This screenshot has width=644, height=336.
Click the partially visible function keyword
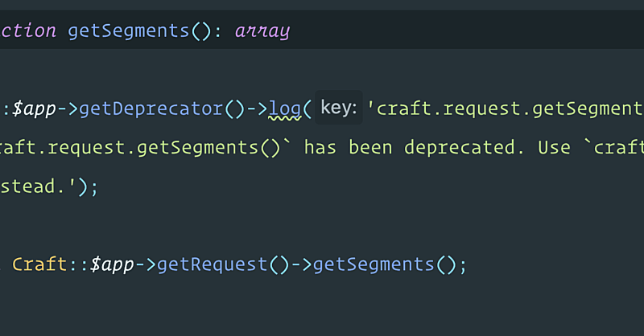[28, 31]
